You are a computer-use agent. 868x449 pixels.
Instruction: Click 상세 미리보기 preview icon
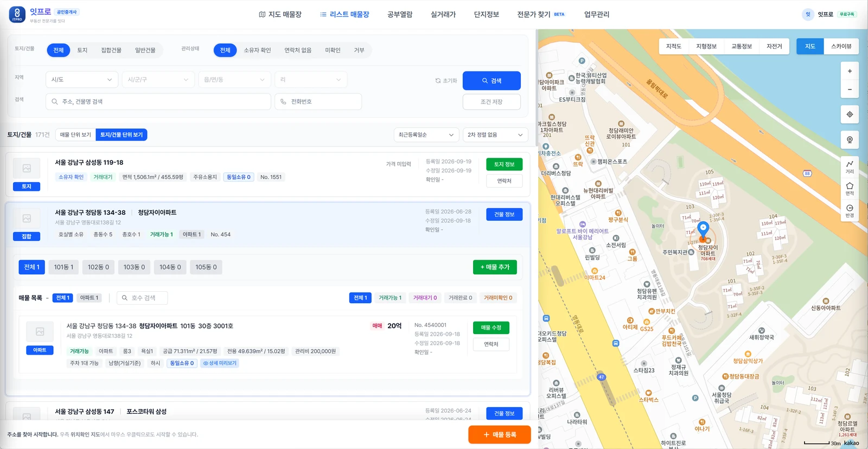click(220, 363)
